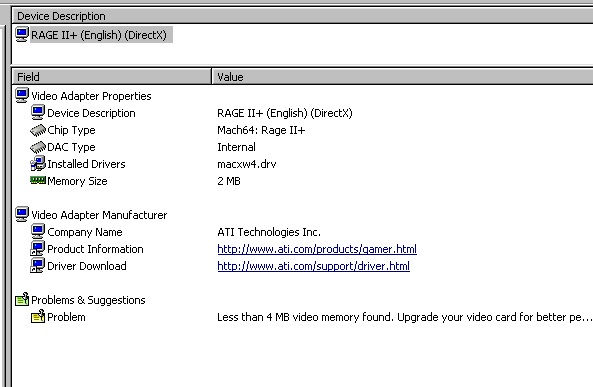This screenshot has height=387, width=593.
Task: Select the Driver Download field label
Action: point(87,266)
